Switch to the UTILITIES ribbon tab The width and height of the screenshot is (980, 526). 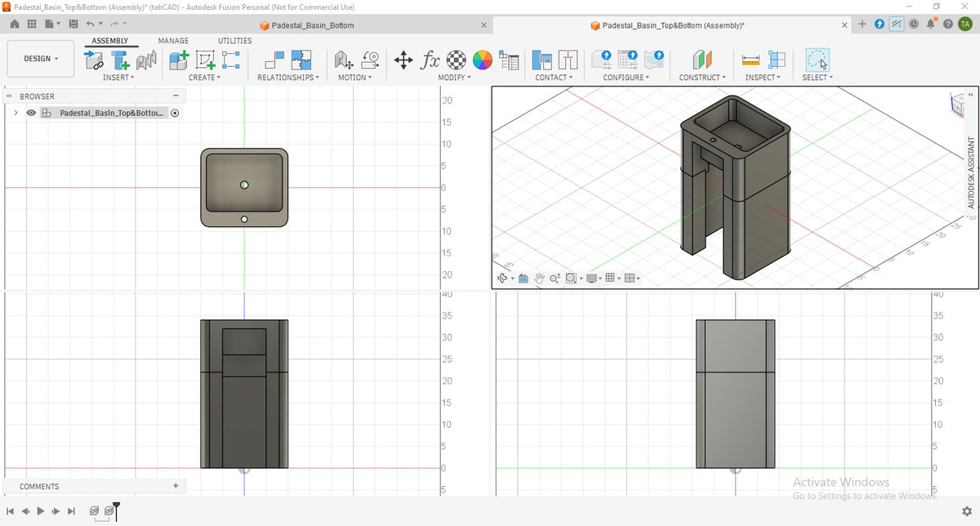[x=235, y=41]
